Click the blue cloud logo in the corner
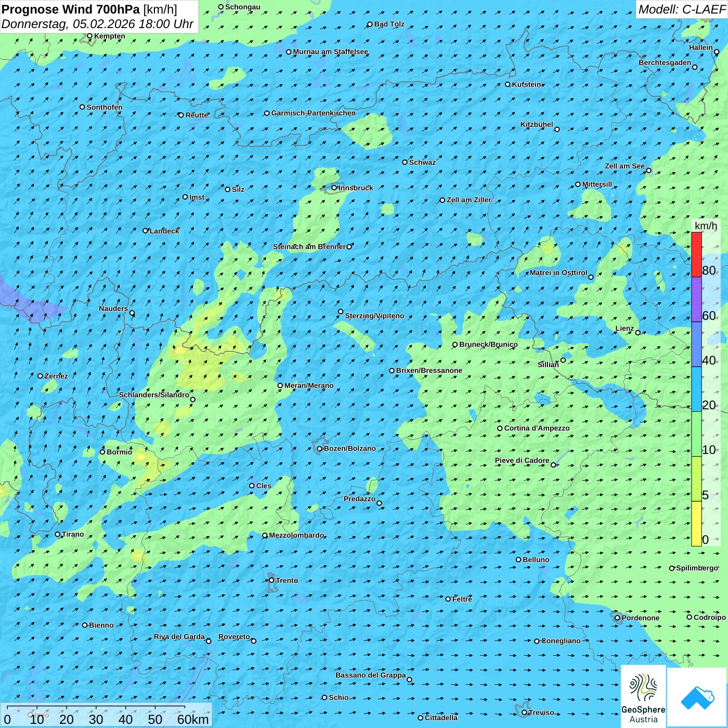The height and width of the screenshot is (728, 728). click(x=697, y=697)
